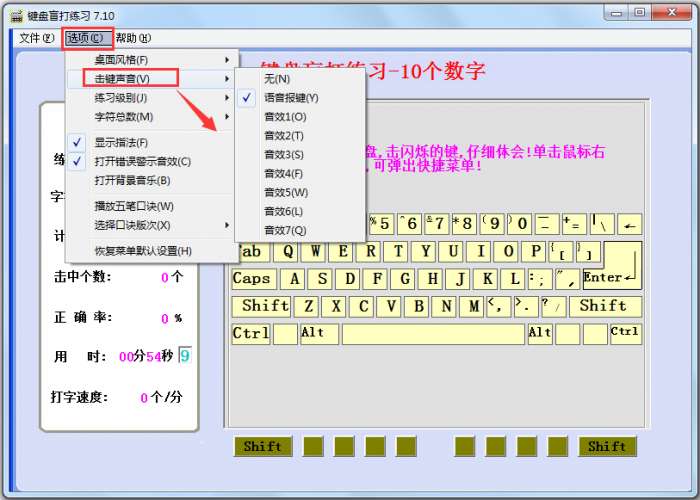This screenshot has width=700, height=500.
Task: Open 选择口诀版次 submenu
Action: (132, 225)
